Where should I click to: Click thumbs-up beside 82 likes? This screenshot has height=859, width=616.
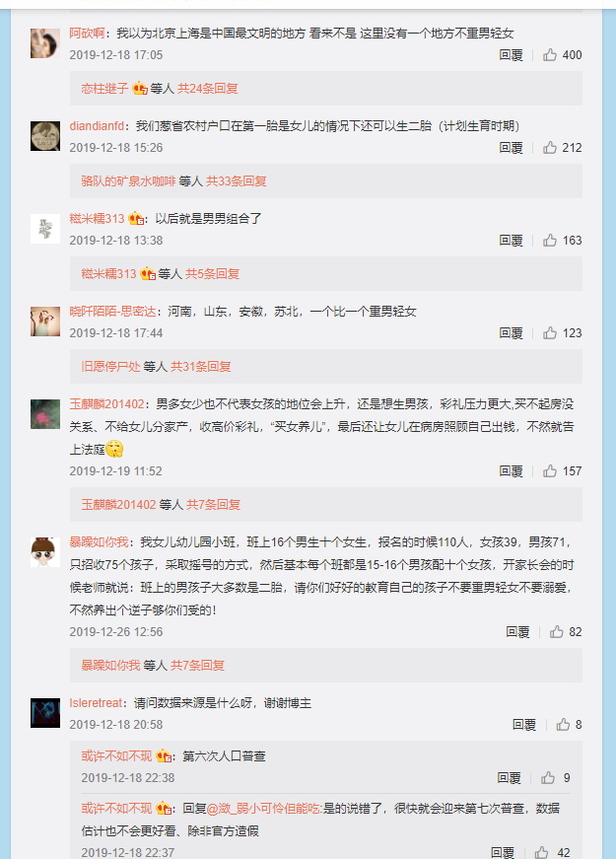(x=556, y=631)
